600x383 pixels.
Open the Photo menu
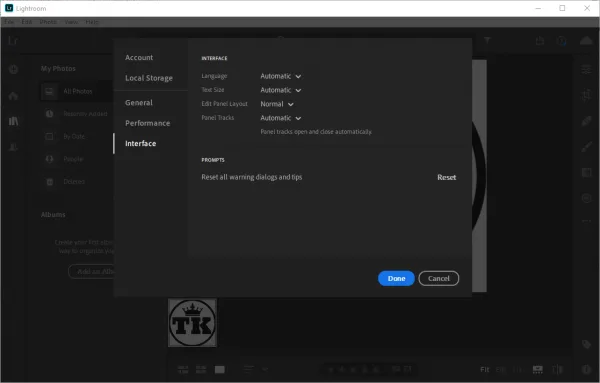pos(48,22)
